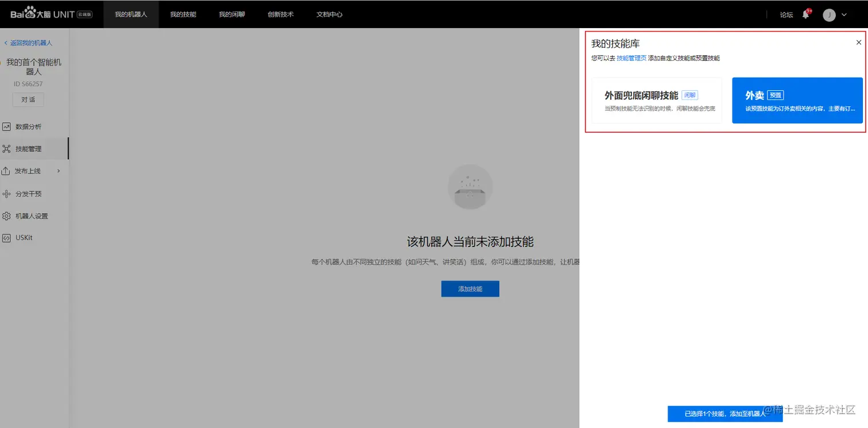Switch to the 我的闲聊 tab
The image size is (868, 428).
click(232, 14)
